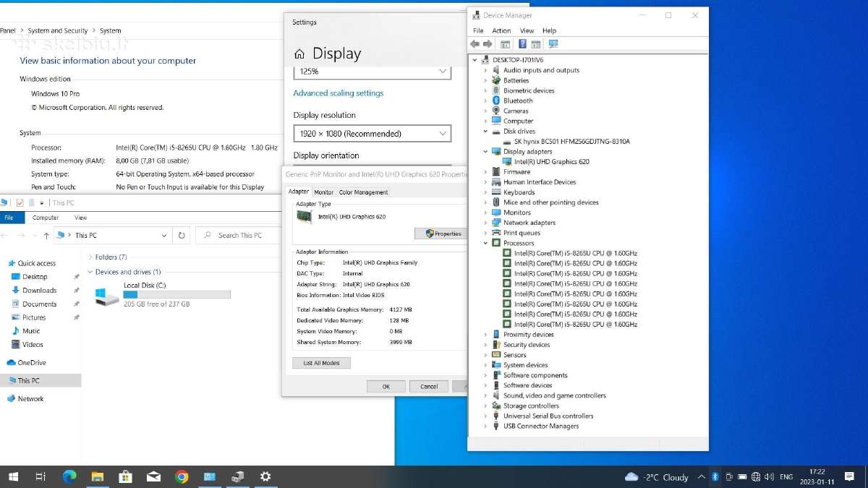The image size is (868, 488).
Task: Open the address bar history dropdown in File Explorer
Action: pos(164,235)
